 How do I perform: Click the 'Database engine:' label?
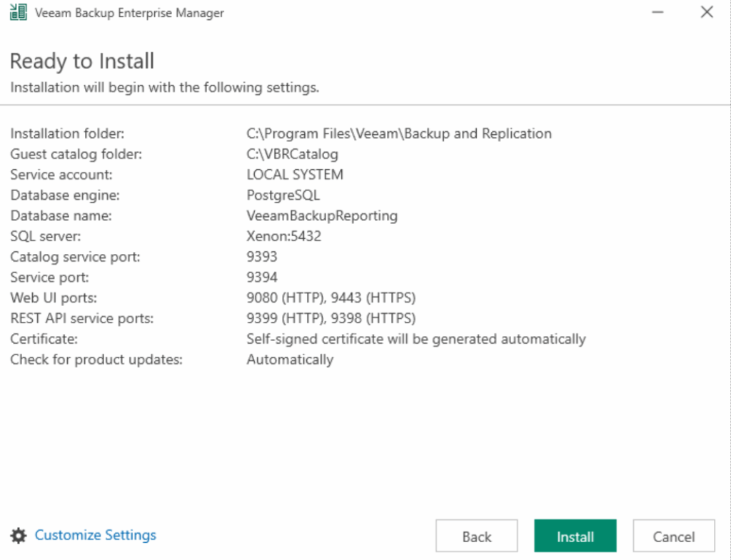[65, 195]
